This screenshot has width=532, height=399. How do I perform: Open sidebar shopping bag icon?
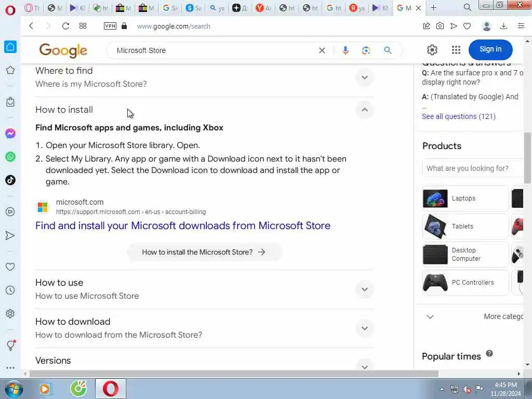10,102
